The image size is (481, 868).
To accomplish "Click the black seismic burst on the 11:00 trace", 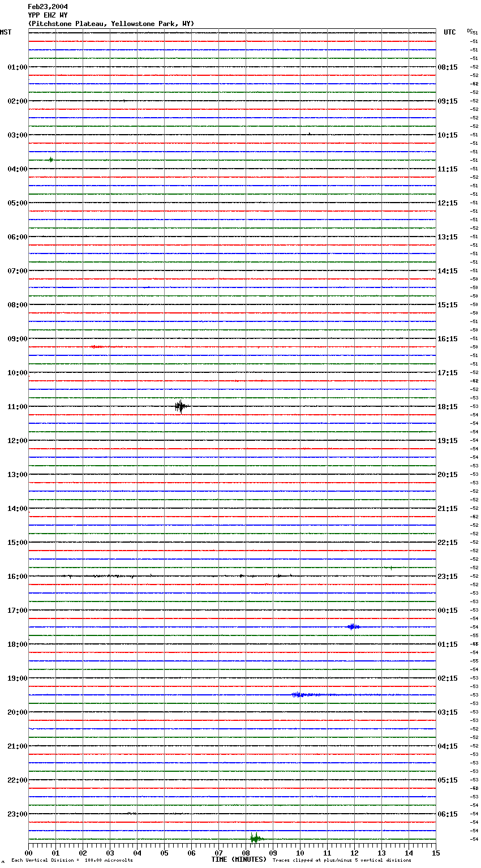I will pos(181,406).
